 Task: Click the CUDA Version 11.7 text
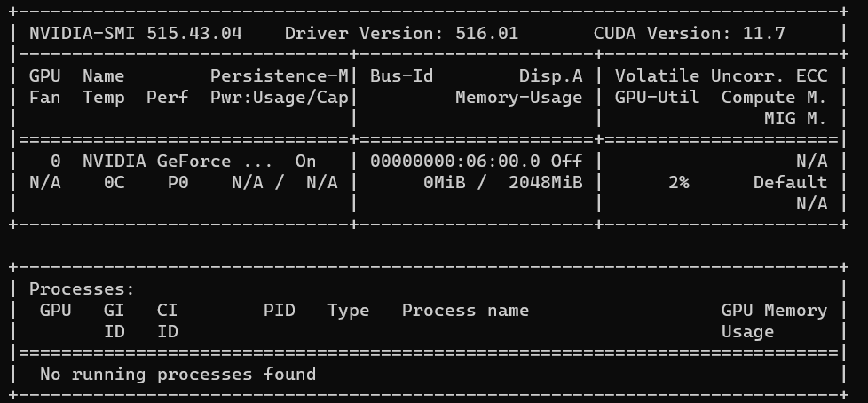tap(690, 33)
